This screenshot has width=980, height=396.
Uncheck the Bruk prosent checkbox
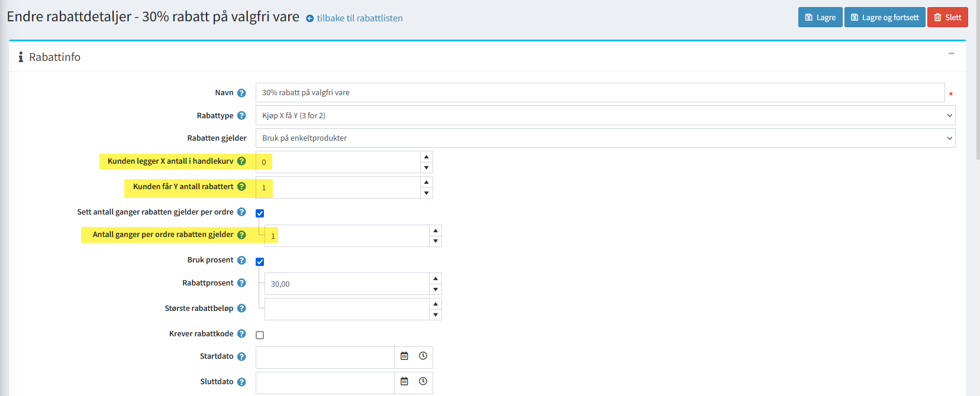260,262
